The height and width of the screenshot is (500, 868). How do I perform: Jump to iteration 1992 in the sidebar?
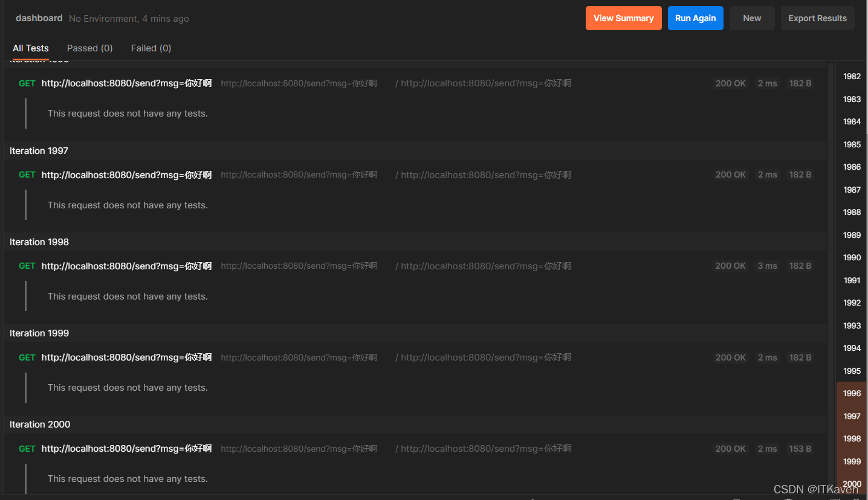tap(852, 303)
